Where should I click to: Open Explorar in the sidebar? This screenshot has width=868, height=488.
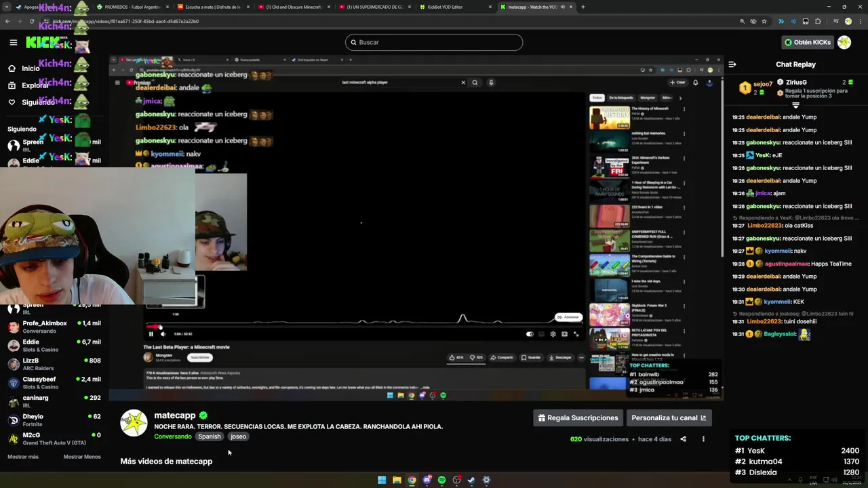click(x=28, y=85)
